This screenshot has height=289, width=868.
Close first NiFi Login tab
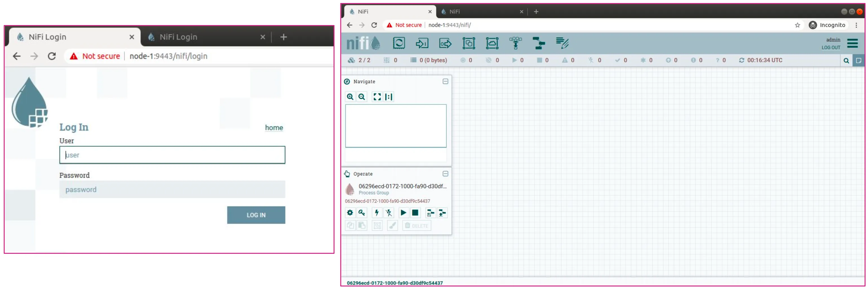click(x=132, y=37)
